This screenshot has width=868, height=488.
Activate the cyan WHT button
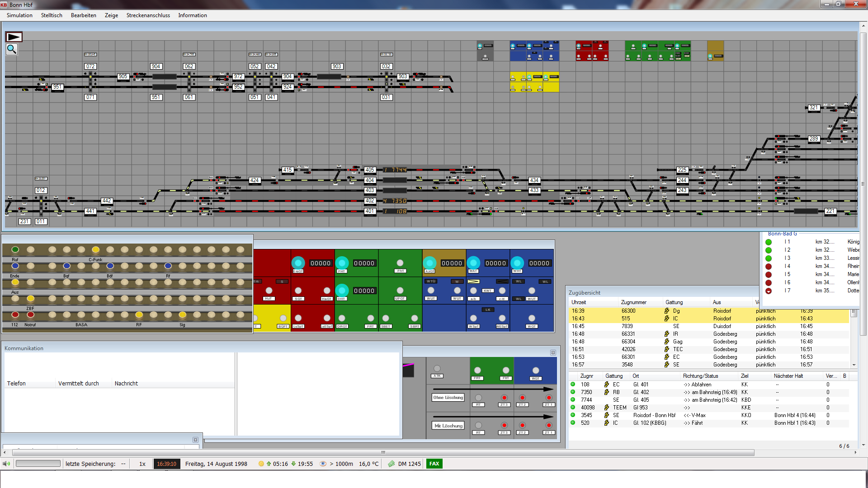[517, 263]
